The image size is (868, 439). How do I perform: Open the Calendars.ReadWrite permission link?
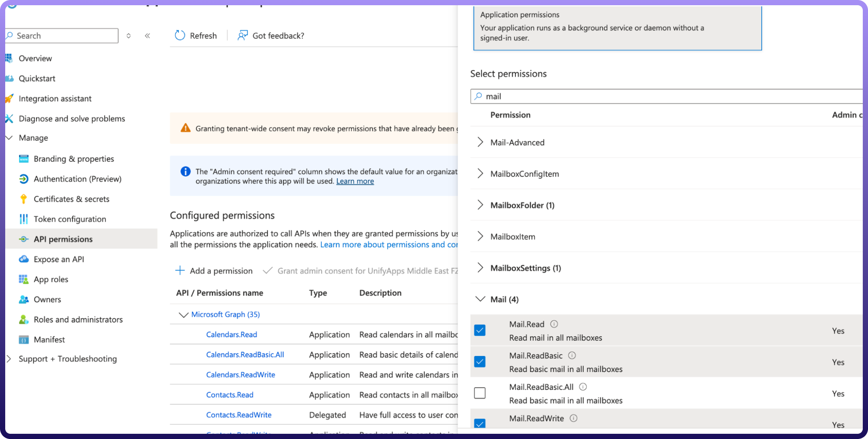pyautogui.click(x=241, y=375)
